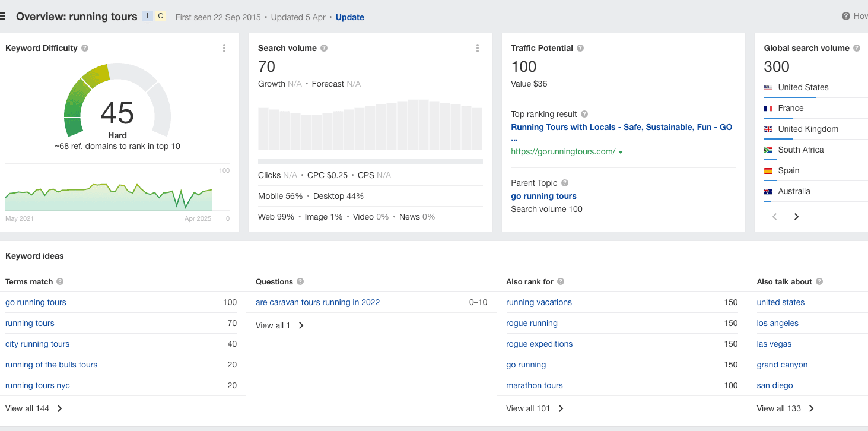The width and height of the screenshot is (868, 431).
Task: Expand the gorunningtours.com URL dropdown arrow
Action: pyautogui.click(x=621, y=153)
